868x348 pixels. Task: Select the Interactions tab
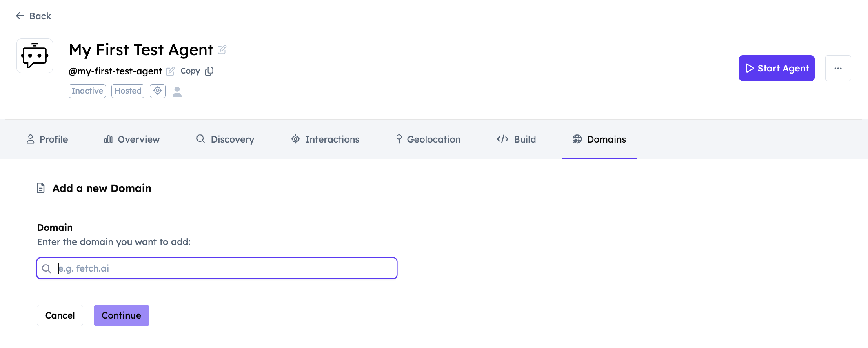click(x=325, y=139)
